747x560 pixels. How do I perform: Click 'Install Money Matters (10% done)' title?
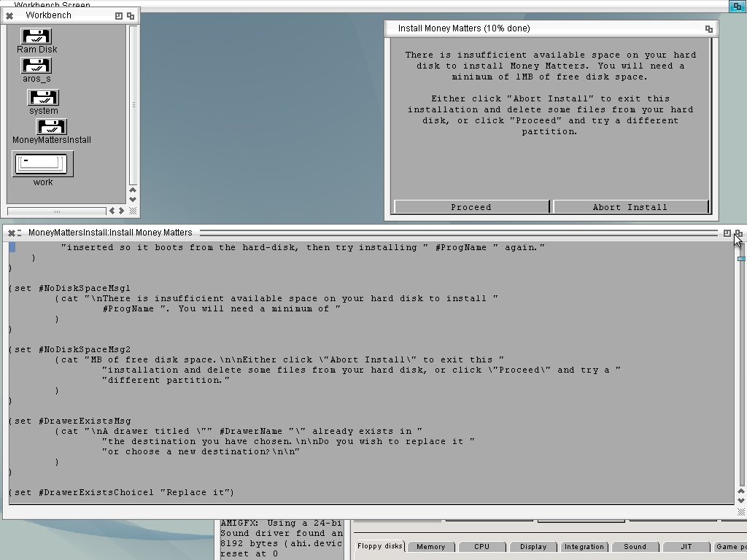(464, 28)
